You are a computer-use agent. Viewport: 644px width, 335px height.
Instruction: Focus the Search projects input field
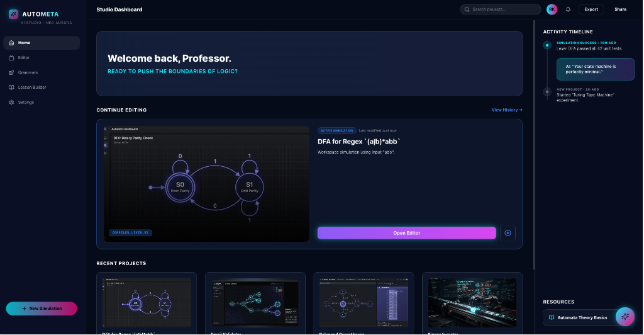tap(500, 9)
